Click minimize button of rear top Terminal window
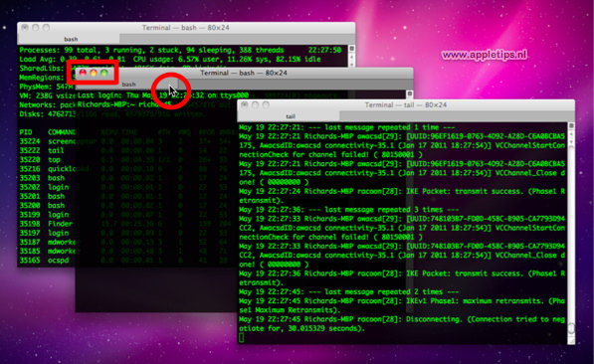The image size is (594, 364). point(35,27)
